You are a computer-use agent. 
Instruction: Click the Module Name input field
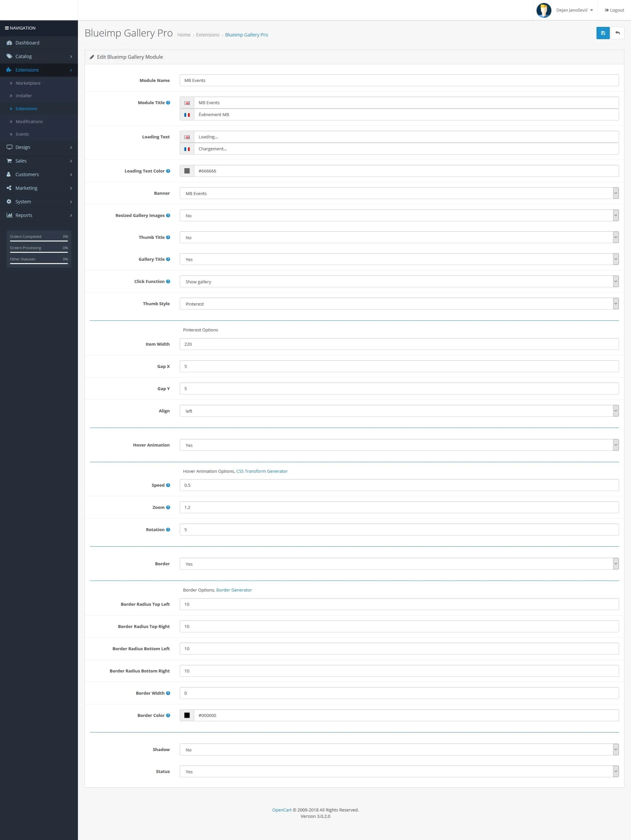(399, 81)
